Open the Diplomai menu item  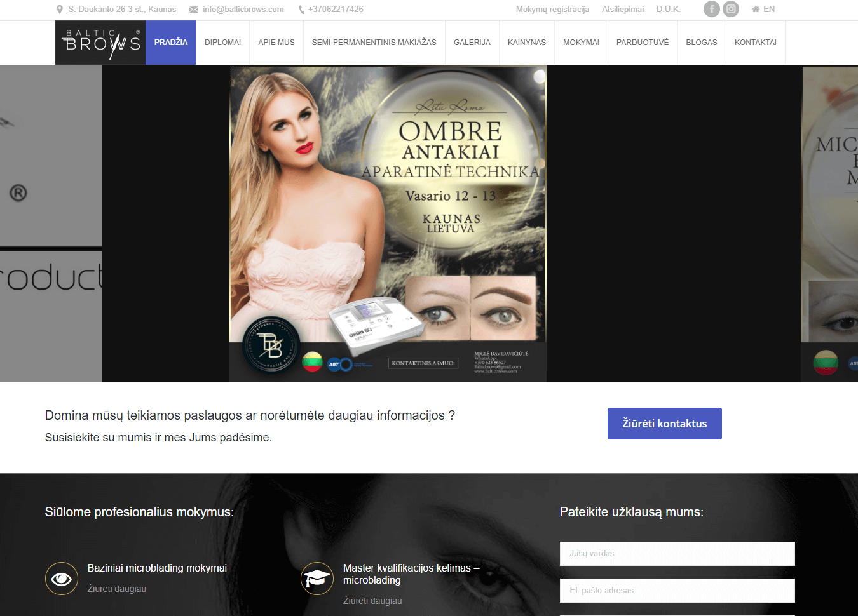click(x=223, y=43)
